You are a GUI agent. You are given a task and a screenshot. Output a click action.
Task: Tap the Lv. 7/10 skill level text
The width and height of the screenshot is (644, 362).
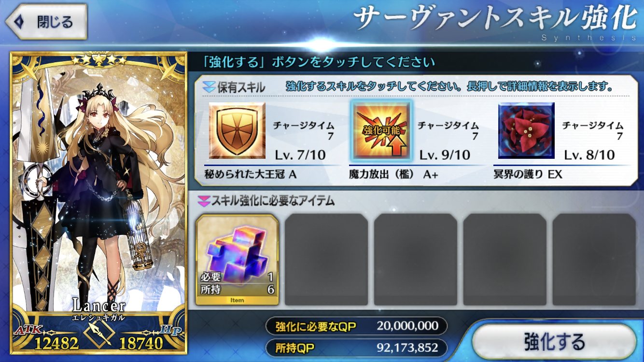tap(300, 155)
